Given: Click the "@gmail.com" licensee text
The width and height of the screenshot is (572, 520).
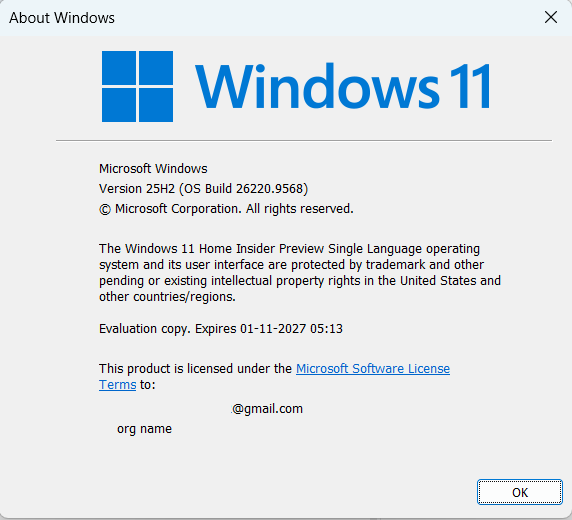Looking at the screenshot, I should pos(267,409).
